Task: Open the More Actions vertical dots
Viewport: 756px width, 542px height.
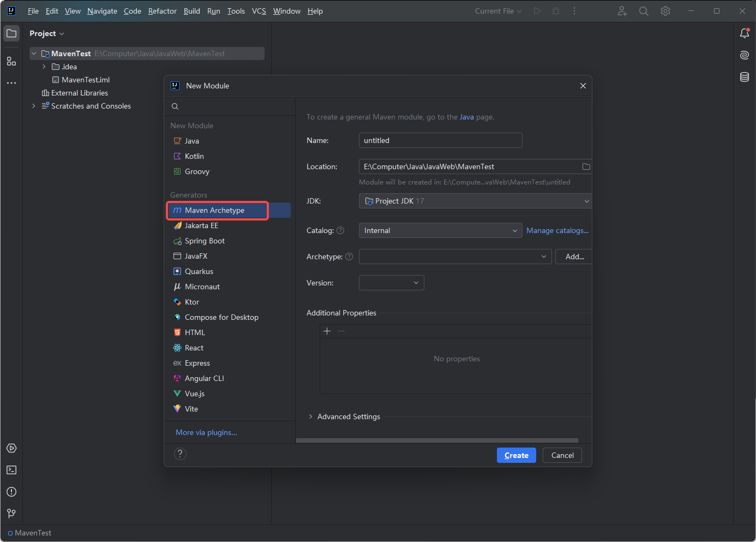Action: 574,11
